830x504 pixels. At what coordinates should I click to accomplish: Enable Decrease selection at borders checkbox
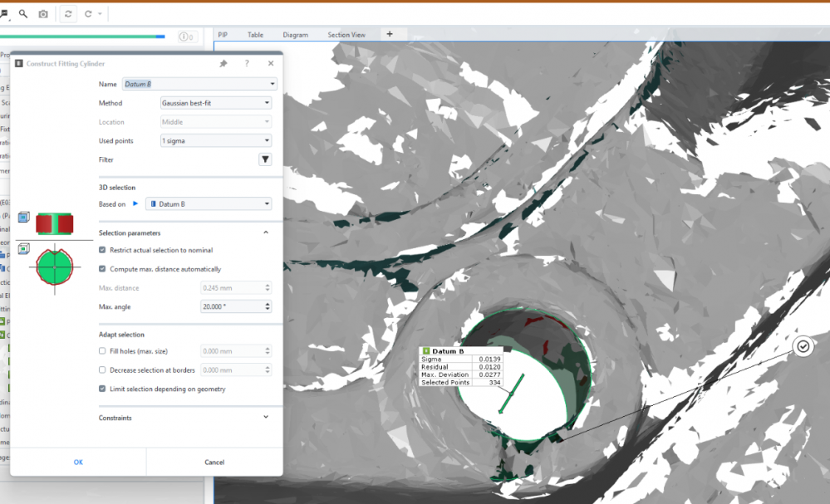(102, 369)
